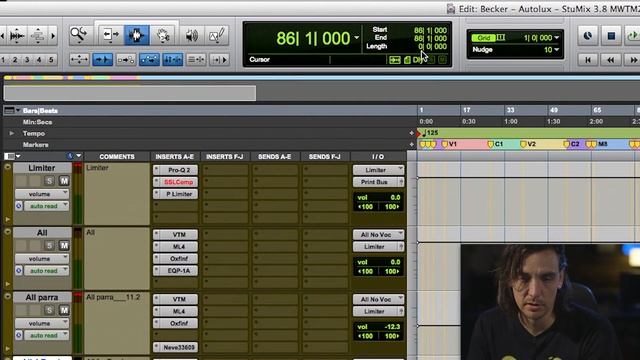640x360 pixels.
Task: Click Limiter track vol 0.0 fader field
Action: (x=379, y=198)
